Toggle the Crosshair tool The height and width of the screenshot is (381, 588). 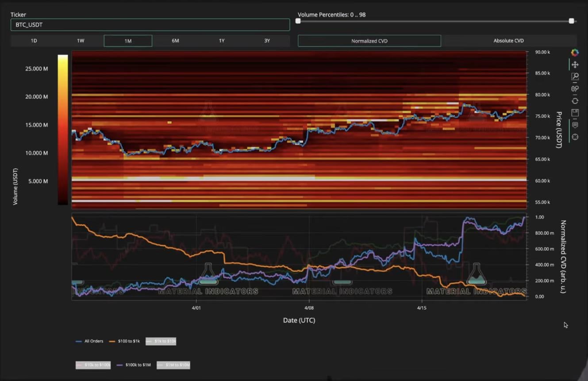pos(575,137)
